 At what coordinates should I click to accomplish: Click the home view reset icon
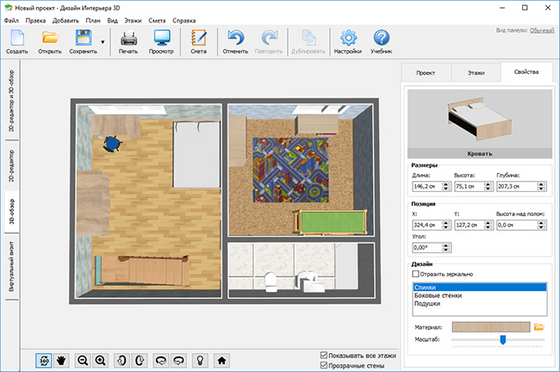point(221,361)
